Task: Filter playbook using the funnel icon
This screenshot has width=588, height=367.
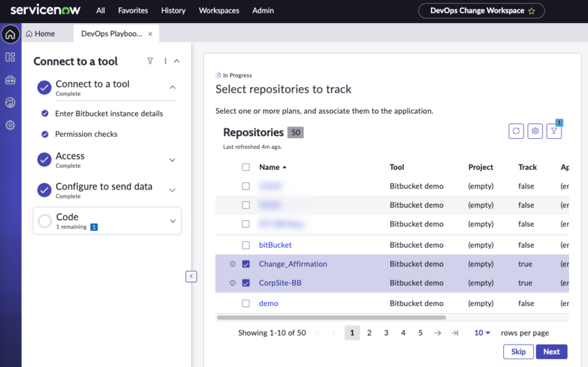Action: click(x=150, y=61)
